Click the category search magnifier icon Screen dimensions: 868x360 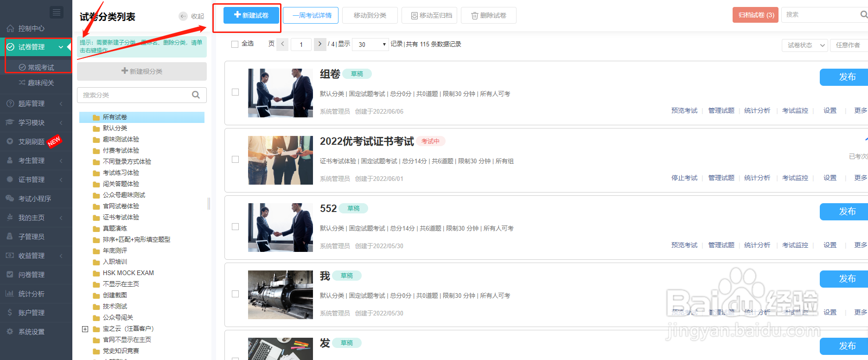(196, 95)
